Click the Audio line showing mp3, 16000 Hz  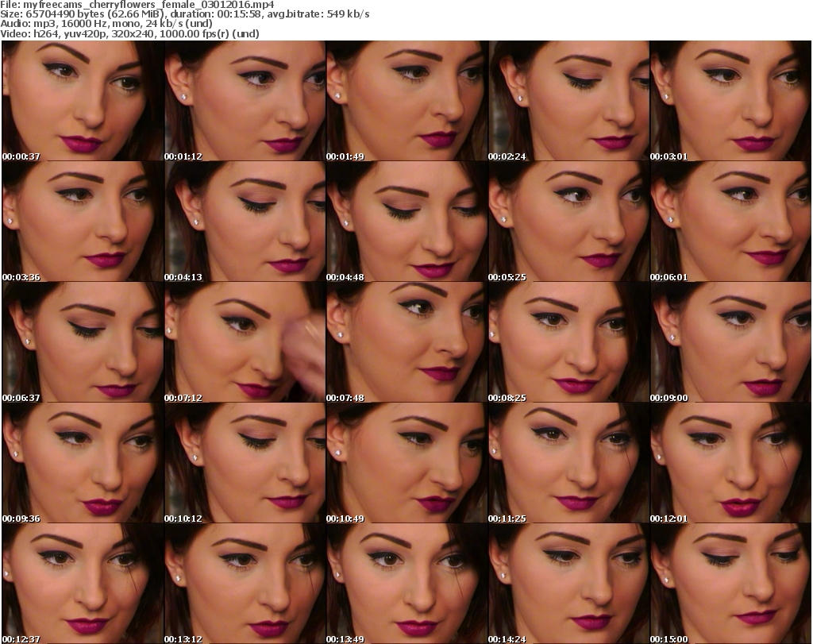pyautogui.click(x=107, y=24)
